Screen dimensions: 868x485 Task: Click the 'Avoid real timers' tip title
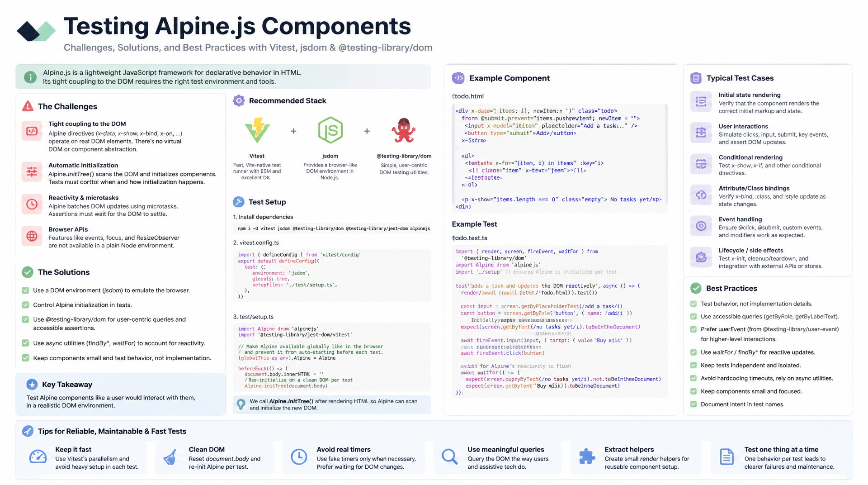[x=344, y=449]
